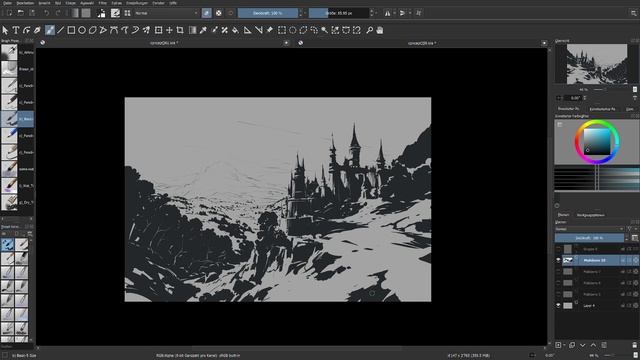Select the Freehand Brush tool
The height and width of the screenshot is (360, 640).
[49, 30]
